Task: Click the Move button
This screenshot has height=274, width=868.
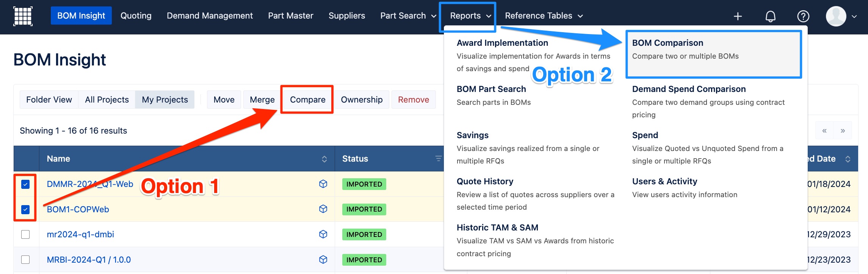Action: click(224, 100)
